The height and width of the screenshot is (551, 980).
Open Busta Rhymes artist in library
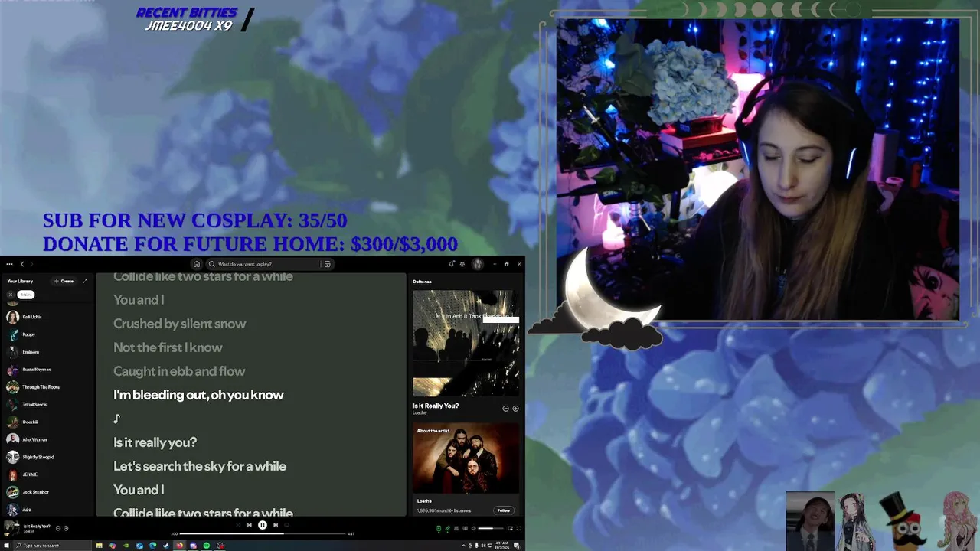click(x=47, y=370)
